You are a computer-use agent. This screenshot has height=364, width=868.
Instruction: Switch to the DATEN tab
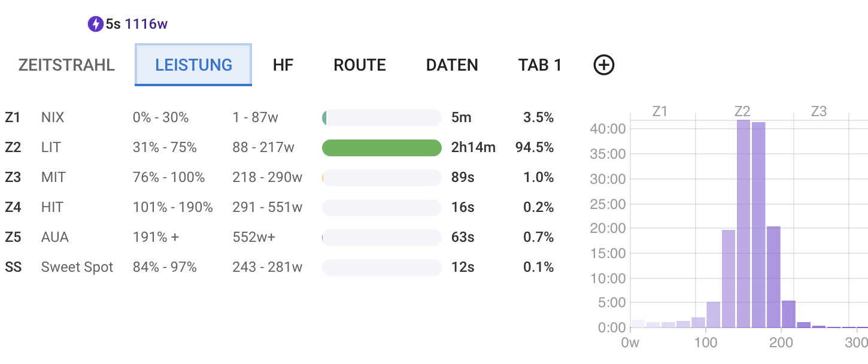[x=452, y=65]
